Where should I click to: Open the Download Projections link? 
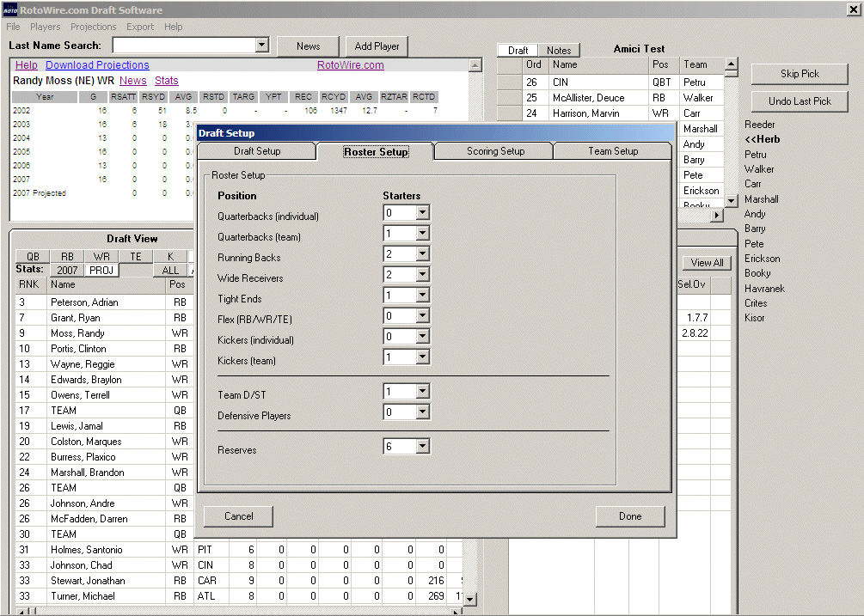click(x=97, y=65)
